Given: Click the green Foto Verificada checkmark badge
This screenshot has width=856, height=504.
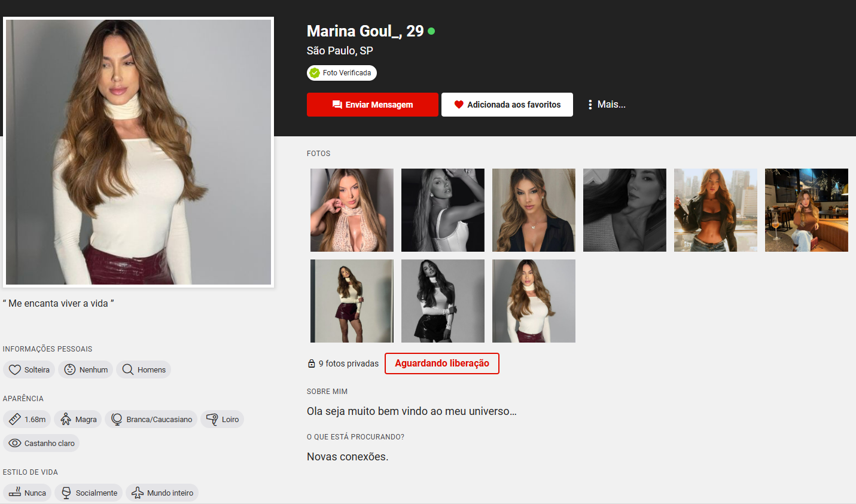Looking at the screenshot, I should 315,73.
